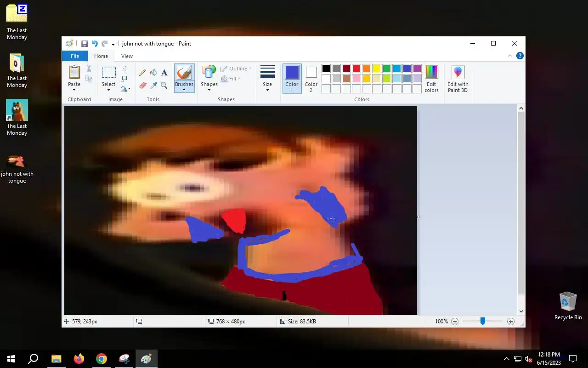Screen dimensions: 588x368
Task: Click the Windows Start button
Action: pos(11,359)
